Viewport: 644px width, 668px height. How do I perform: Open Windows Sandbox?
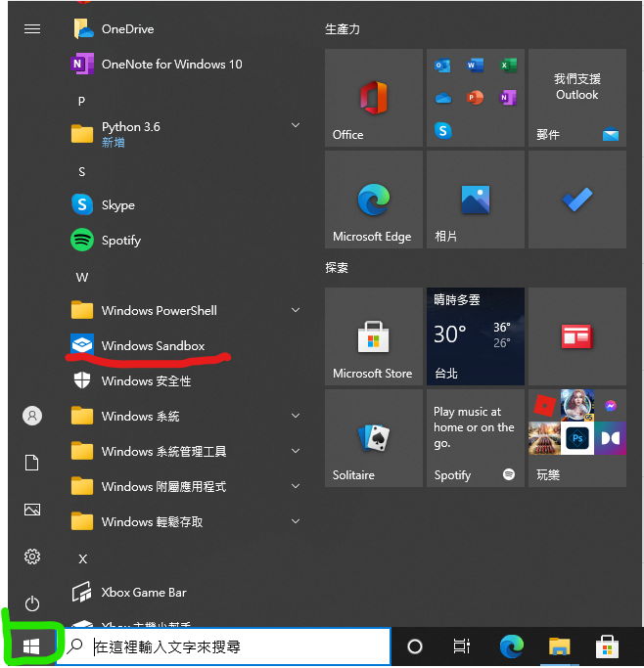[x=183, y=345]
